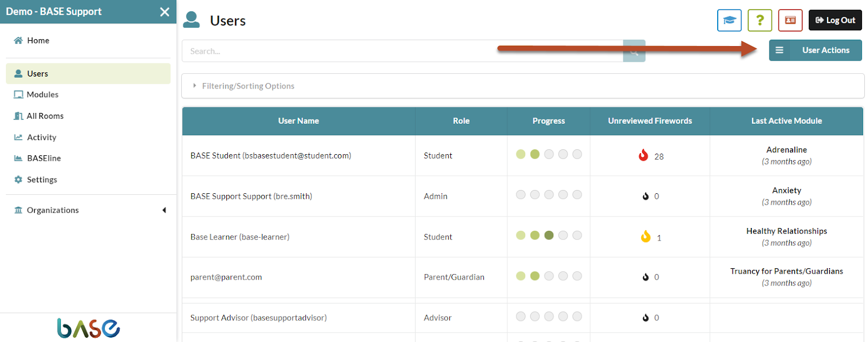Click progress dots for BASE Support Support
The height and width of the screenshot is (342, 868).
[x=549, y=194]
